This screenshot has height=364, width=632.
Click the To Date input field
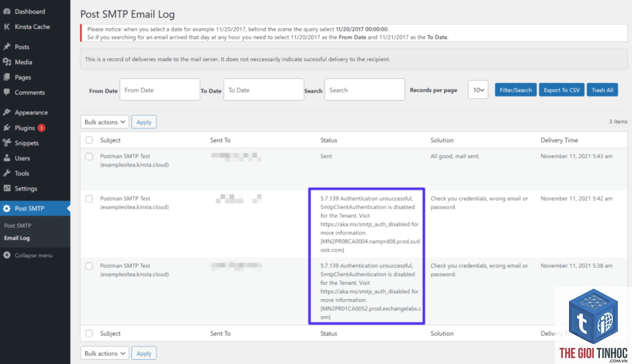264,89
